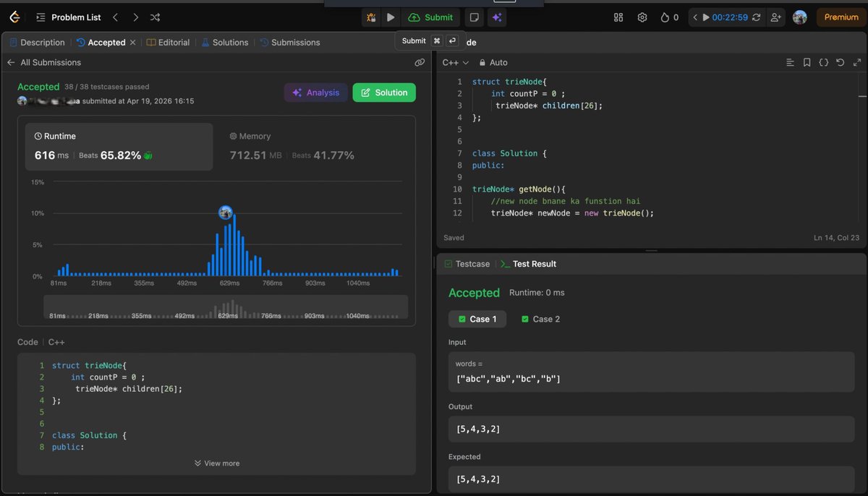Toggle the Auto lock setting in editor
Screen dimensions: 868x496
tap(493, 63)
